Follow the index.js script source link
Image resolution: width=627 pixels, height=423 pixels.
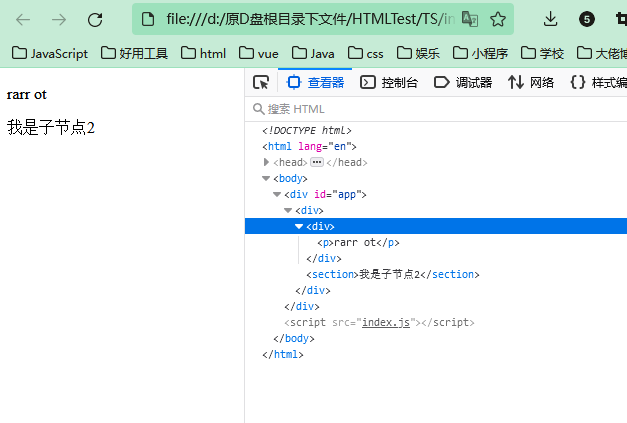tap(385, 322)
